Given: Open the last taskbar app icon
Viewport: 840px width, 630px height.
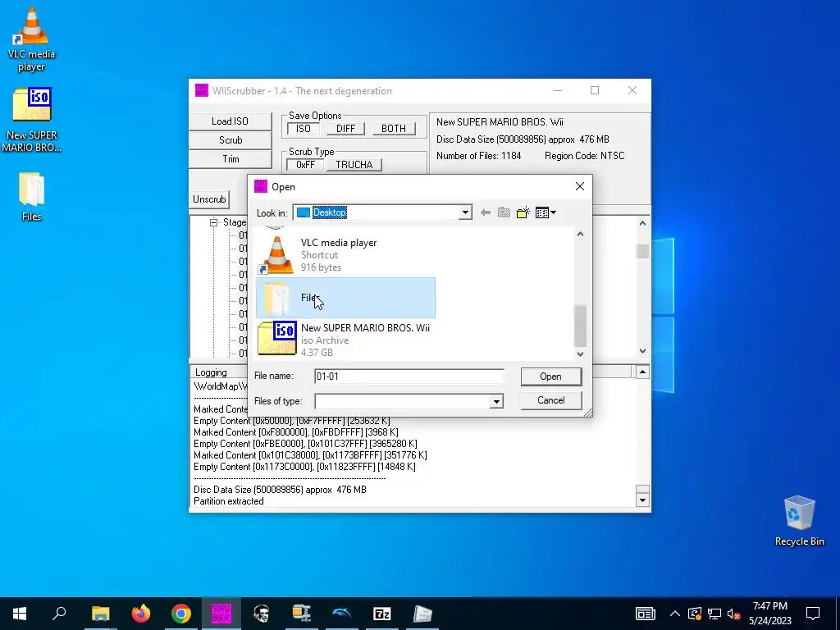Looking at the screenshot, I should (x=422, y=614).
